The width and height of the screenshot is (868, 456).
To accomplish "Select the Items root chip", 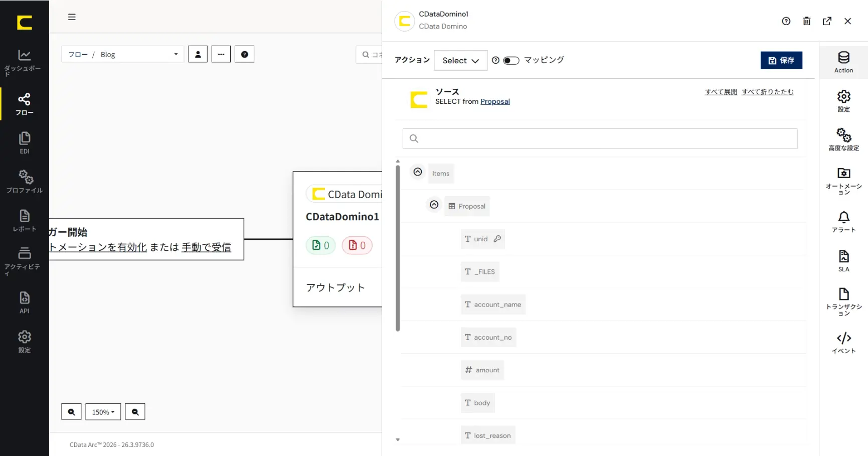I will (x=441, y=174).
